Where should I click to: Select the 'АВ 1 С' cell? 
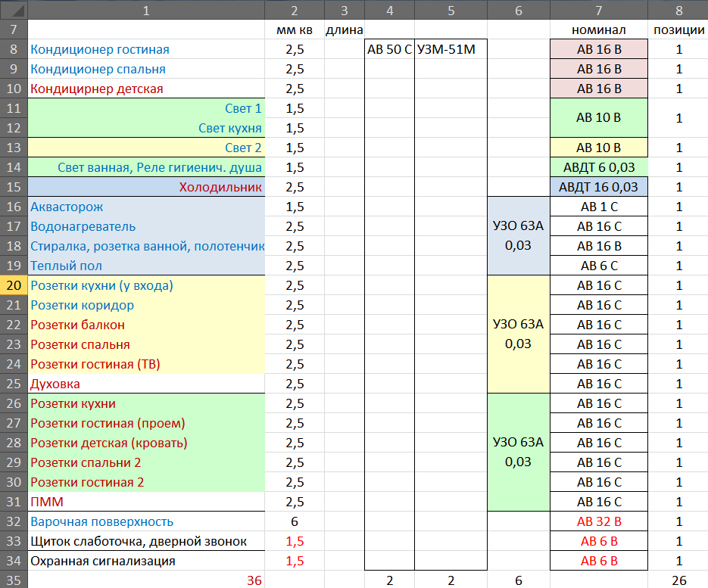(599, 207)
